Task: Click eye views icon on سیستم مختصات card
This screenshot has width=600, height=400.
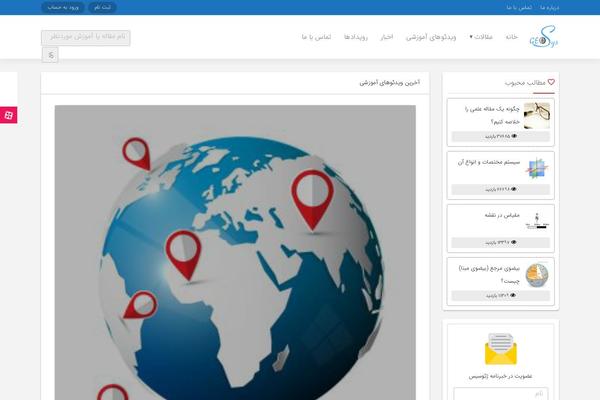Action: coord(514,189)
